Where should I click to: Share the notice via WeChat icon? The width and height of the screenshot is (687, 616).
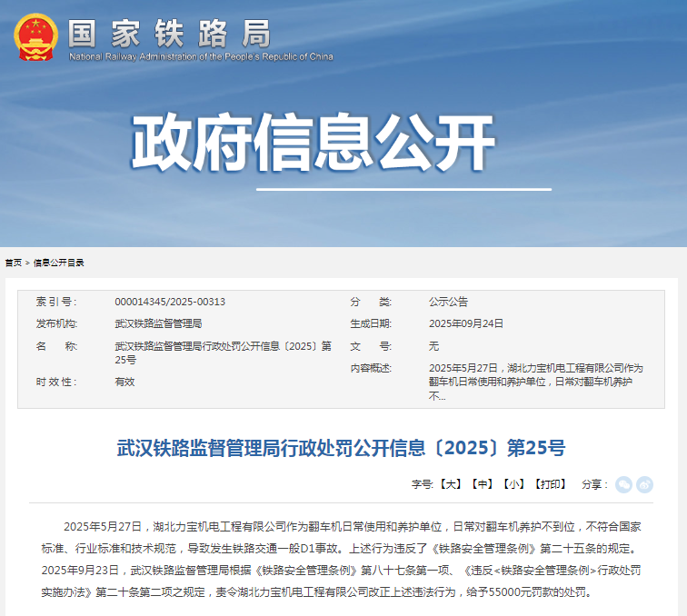(623, 484)
